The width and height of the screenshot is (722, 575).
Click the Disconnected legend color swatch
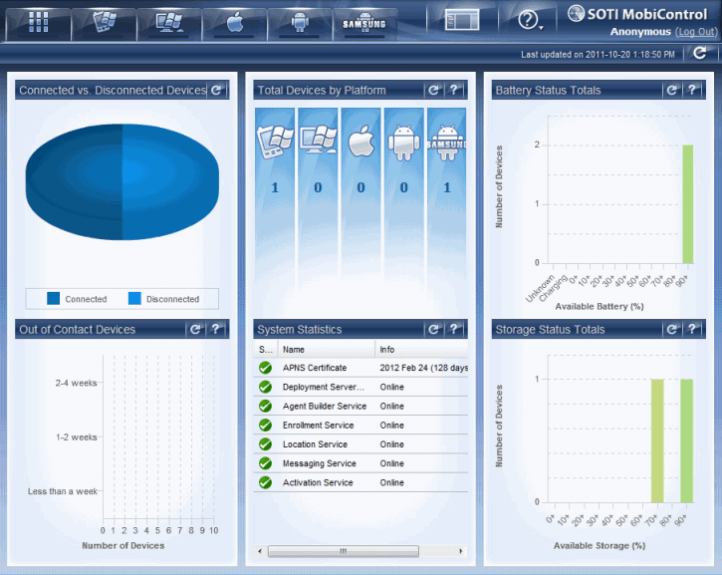point(134,298)
